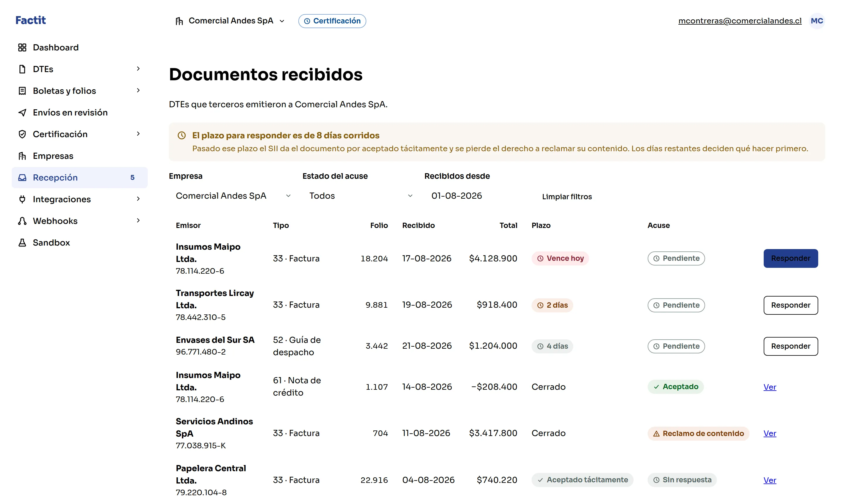844x504 pixels.
Task: Open the Comercial Andes SpA company switcher
Action: coord(230,21)
